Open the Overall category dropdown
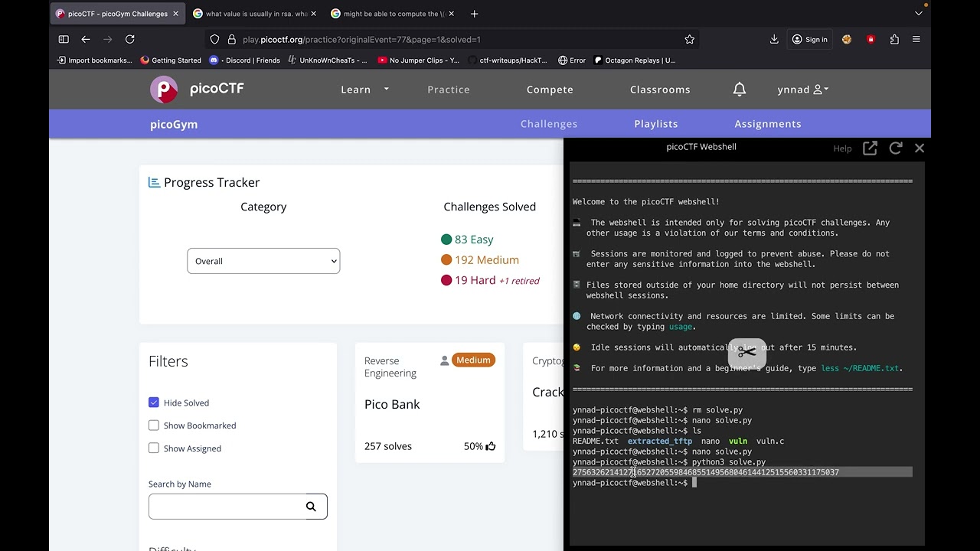980x551 pixels. 263,261
